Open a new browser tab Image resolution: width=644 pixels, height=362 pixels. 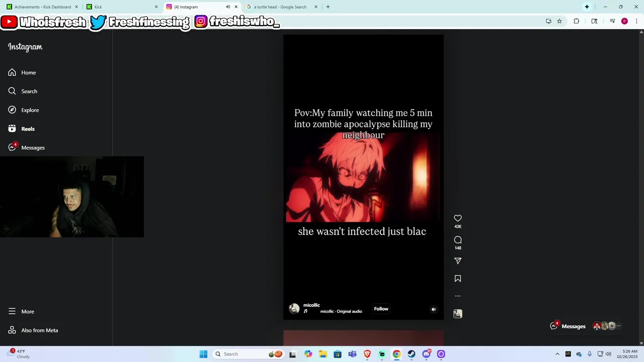(328, 7)
